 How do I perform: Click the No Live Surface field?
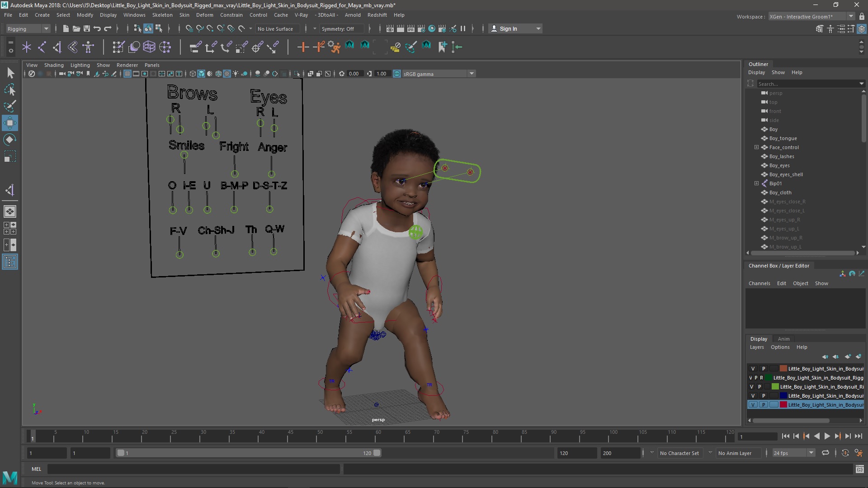(277, 28)
